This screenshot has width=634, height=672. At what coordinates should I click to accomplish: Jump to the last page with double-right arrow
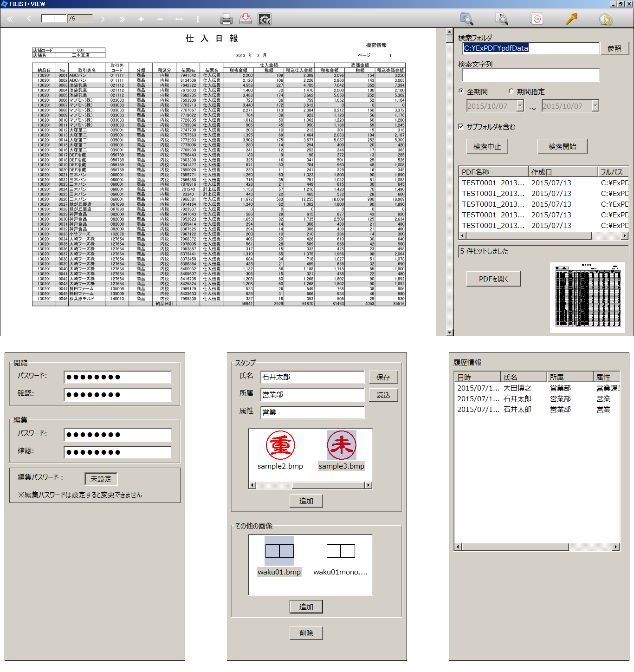122,19
